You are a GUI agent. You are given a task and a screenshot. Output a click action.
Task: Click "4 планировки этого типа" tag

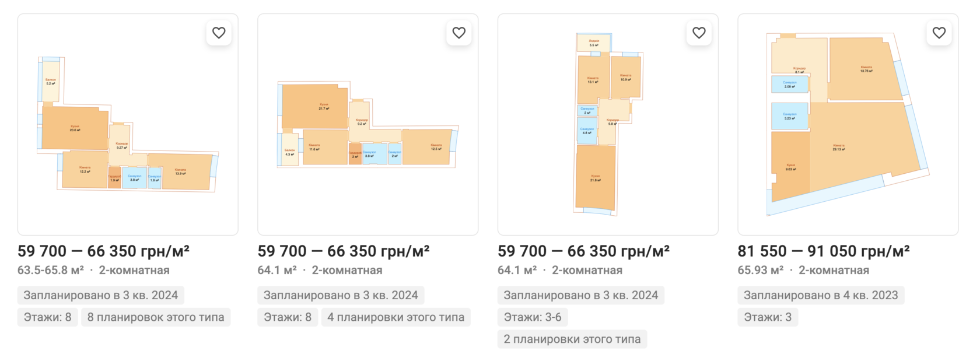click(395, 317)
